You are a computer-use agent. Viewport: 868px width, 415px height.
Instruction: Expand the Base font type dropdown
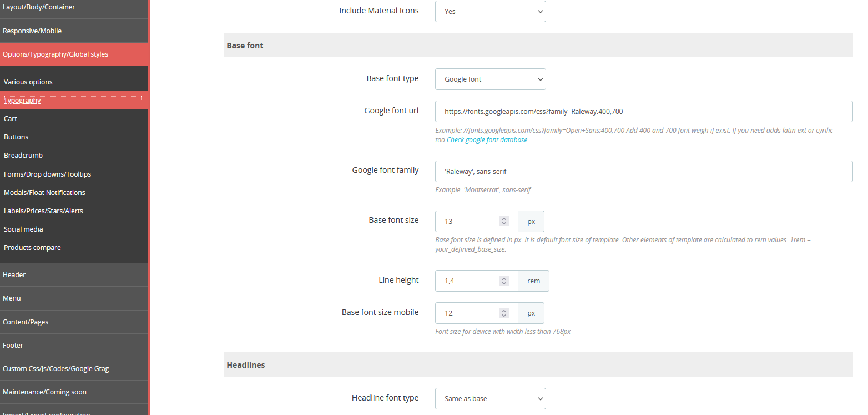pyautogui.click(x=490, y=79)
